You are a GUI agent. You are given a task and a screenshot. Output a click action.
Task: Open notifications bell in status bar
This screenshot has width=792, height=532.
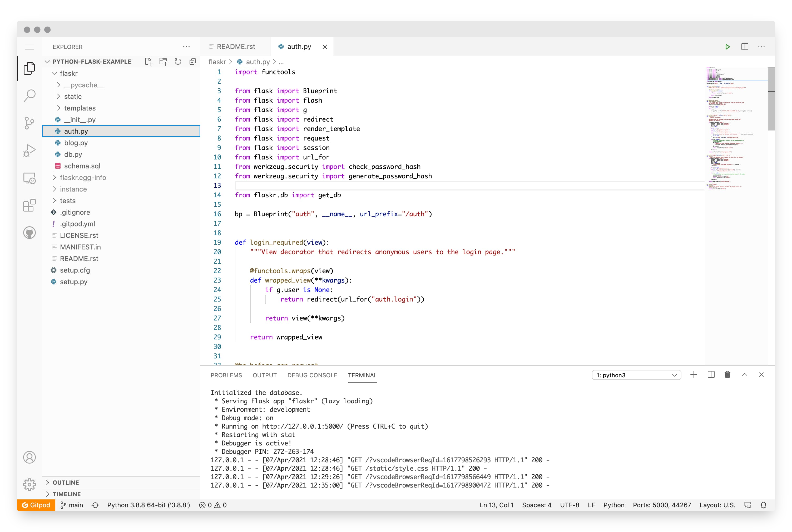point(764,505)
